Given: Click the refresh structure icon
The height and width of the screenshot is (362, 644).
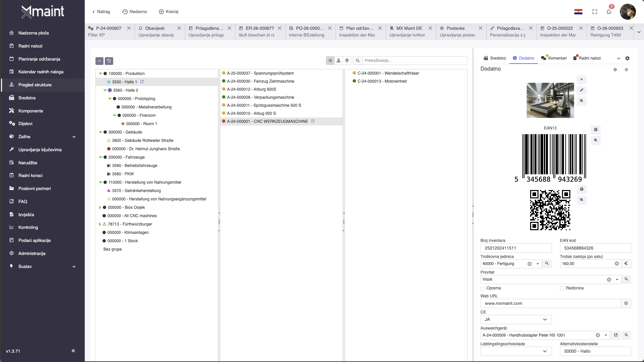Looking at the screenshot, I should click(x=109, y=61).
